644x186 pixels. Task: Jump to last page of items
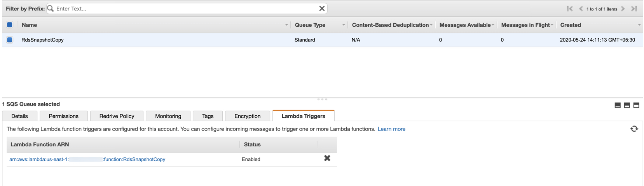coord(634,9)
